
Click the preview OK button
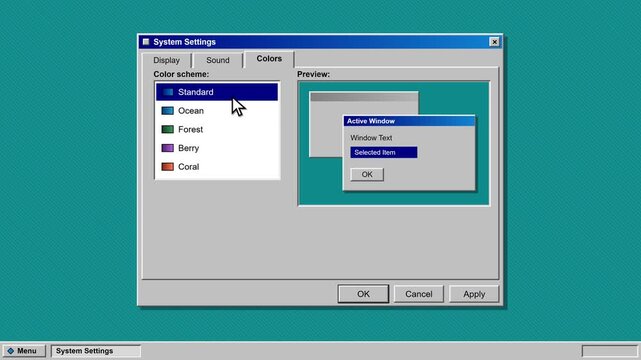click(367, 174)
